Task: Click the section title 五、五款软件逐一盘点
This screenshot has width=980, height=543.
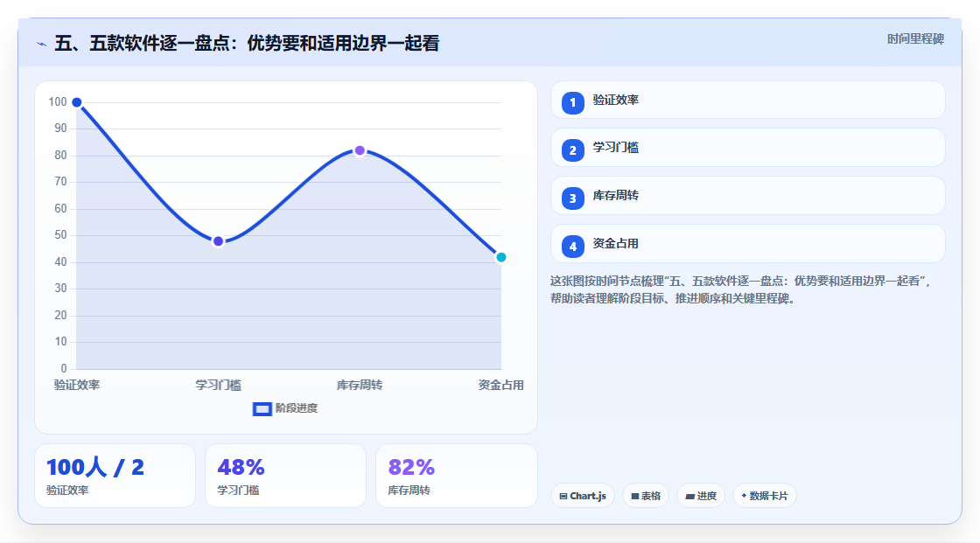Action: point(247,43)
